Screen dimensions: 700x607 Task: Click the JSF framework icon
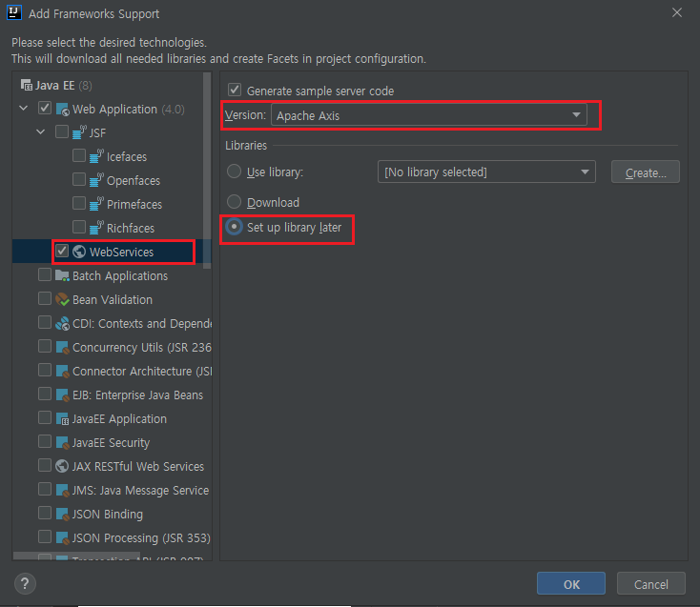(x=79, y=132)
